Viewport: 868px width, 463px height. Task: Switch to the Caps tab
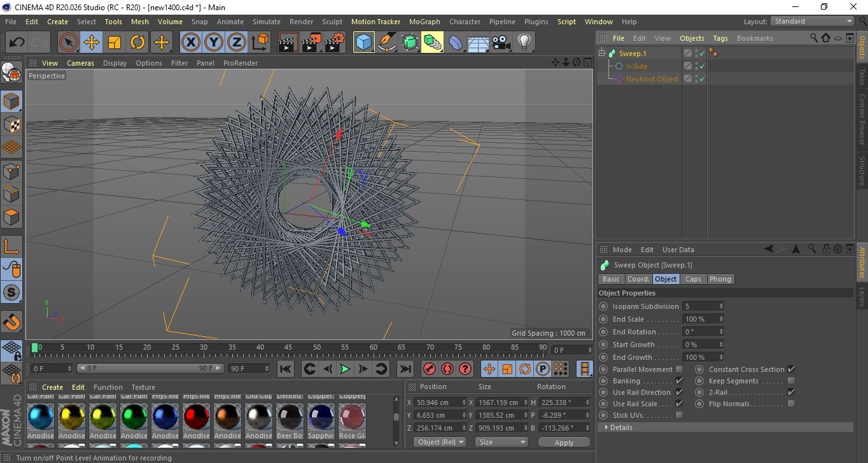tap(693, 279)
